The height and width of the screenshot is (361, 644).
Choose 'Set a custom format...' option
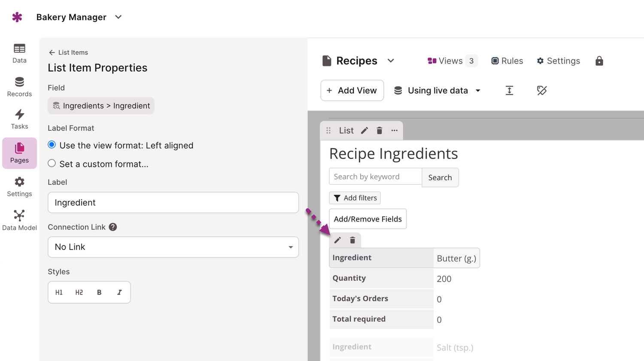(52, 163)
